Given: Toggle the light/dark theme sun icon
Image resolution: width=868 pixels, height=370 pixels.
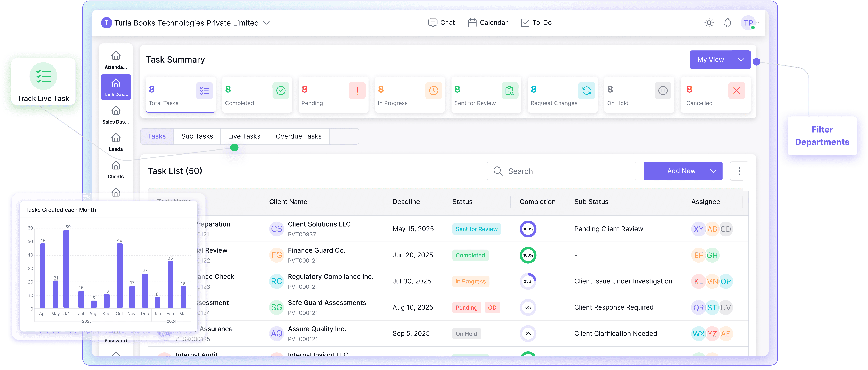Looking at the screenshot, I should pos(709,23).
